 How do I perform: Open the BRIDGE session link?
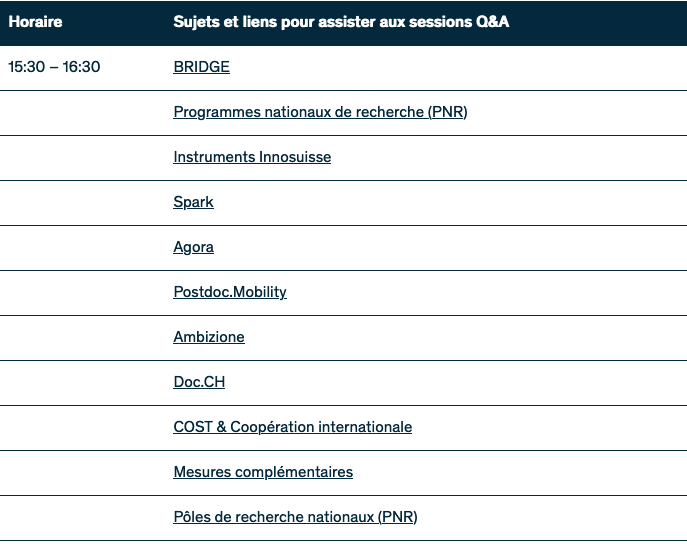tap(201, 67)
